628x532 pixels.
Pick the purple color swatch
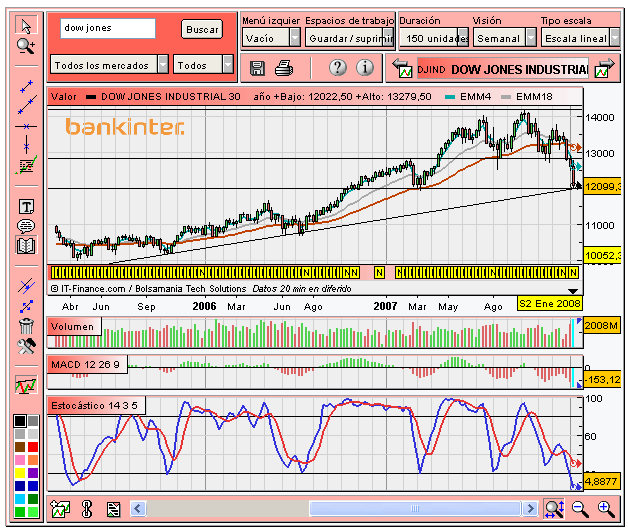click(x=33, y=473)
